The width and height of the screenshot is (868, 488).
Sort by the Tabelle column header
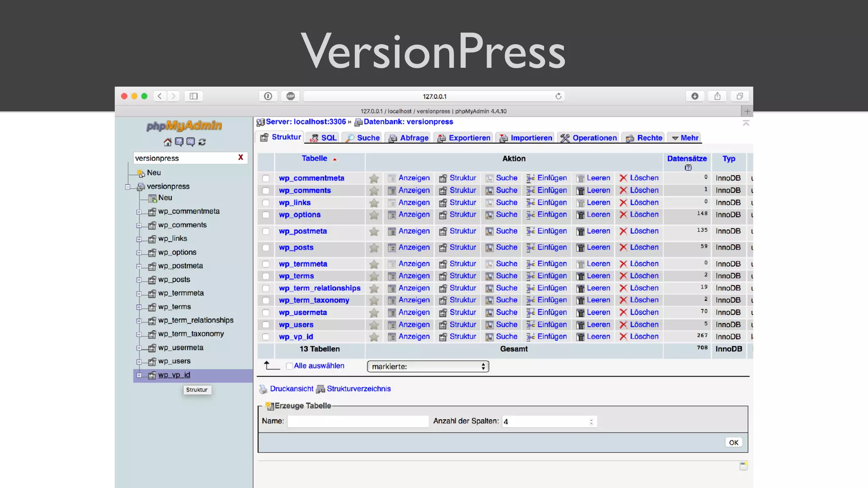pos(314,158)
